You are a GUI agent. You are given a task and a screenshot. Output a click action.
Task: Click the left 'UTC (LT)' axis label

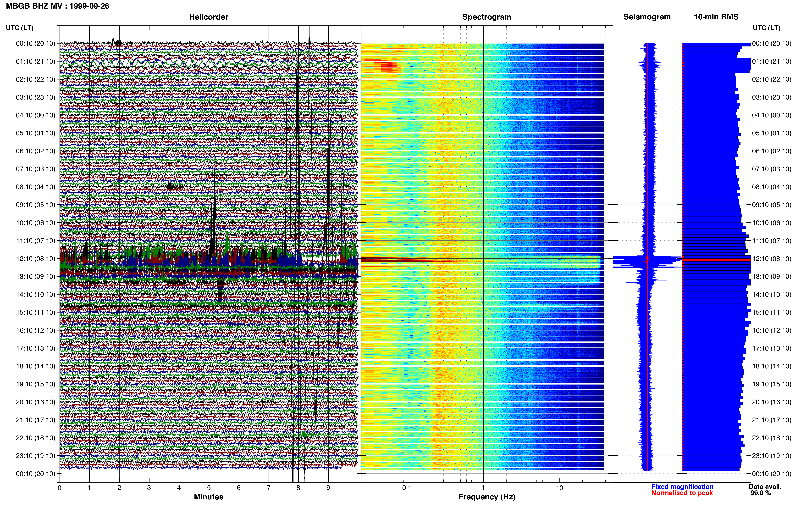pyautogui.click(x=19, y=28)
